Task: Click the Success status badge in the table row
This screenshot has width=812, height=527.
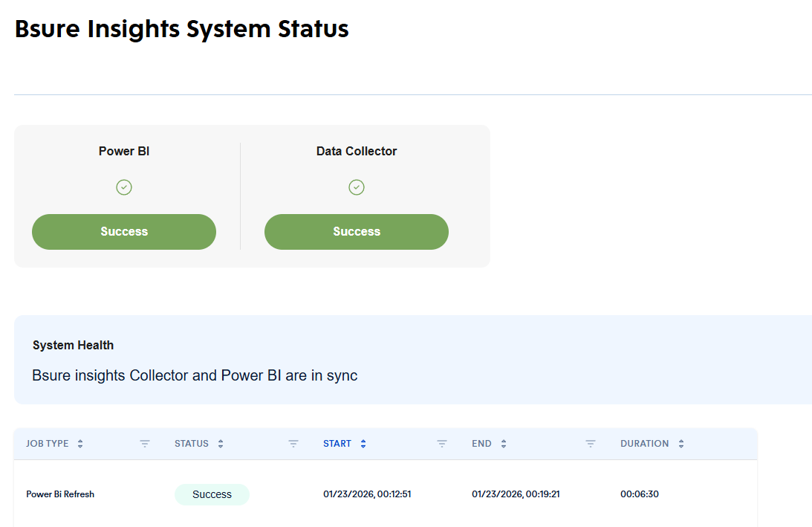Action: pos(212,494)
